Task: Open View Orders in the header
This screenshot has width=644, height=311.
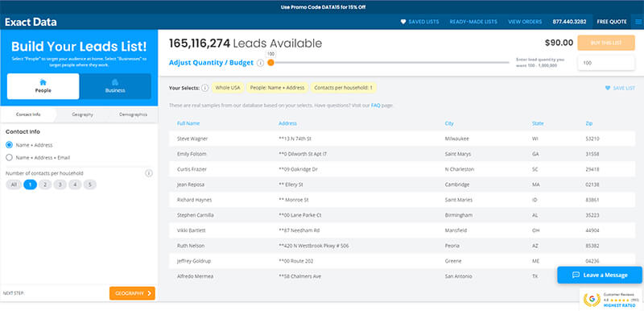Action: click(525, 22)
